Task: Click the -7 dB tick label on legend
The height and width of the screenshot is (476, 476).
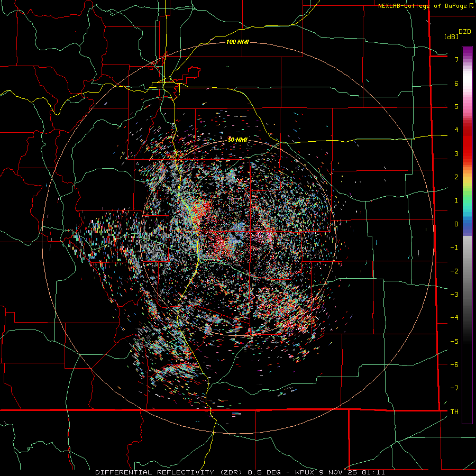Action: tap(454, 388)
